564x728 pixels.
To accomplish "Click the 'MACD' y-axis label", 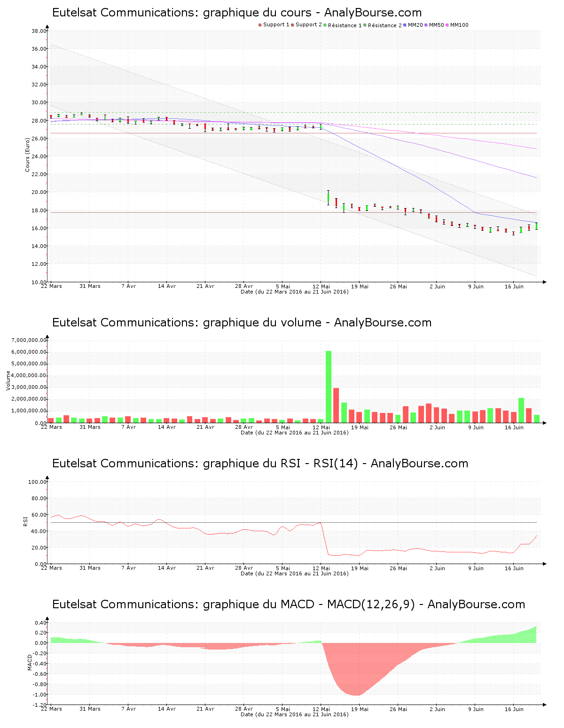I will pyautogui.click(x=30, y=662).
